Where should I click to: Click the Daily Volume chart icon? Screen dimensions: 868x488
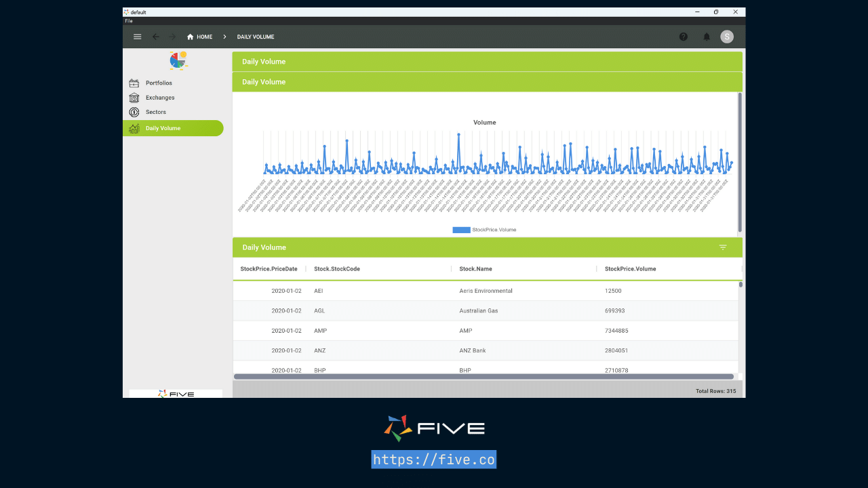click(134, 128)
